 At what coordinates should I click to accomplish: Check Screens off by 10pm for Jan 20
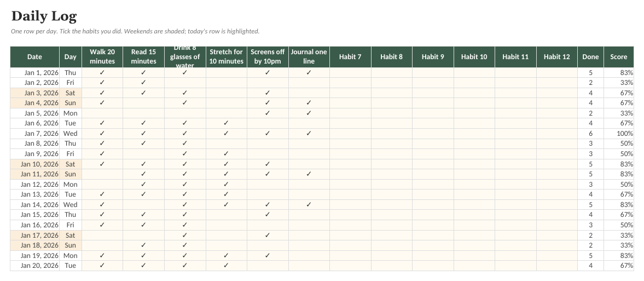click(268, 266)
